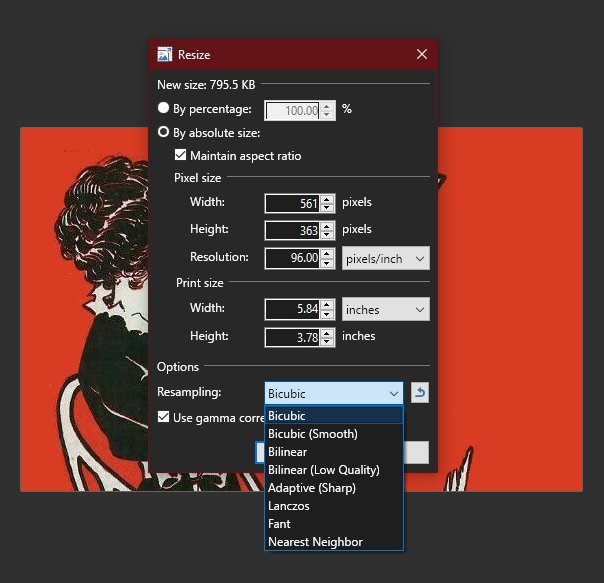The image size is (604, 583).
Task: Select Adaptive (Sharp) from the list
Action: point(312,488)
